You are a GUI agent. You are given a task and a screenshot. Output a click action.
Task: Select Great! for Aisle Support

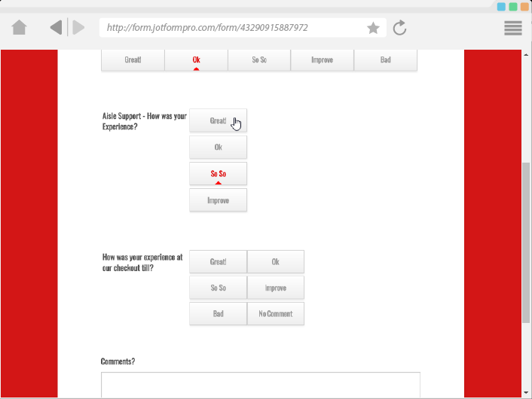tap(218, 120)
